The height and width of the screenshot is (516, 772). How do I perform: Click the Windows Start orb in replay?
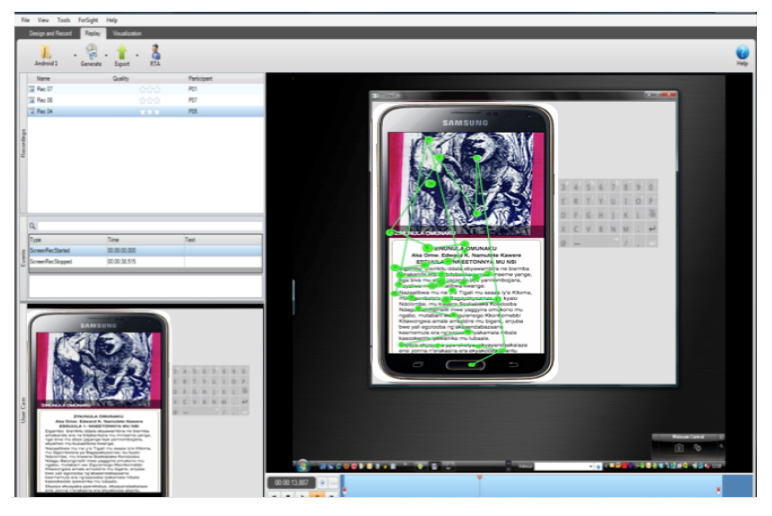(302, 465)
